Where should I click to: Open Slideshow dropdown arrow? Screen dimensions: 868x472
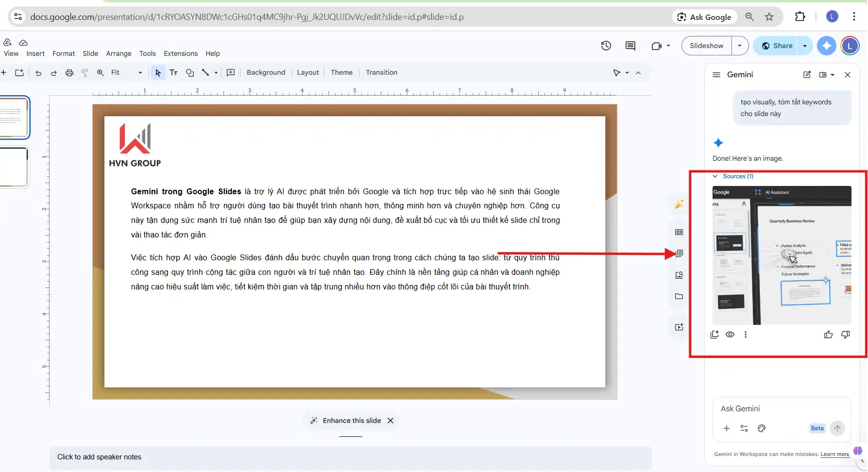pos(740,46)
